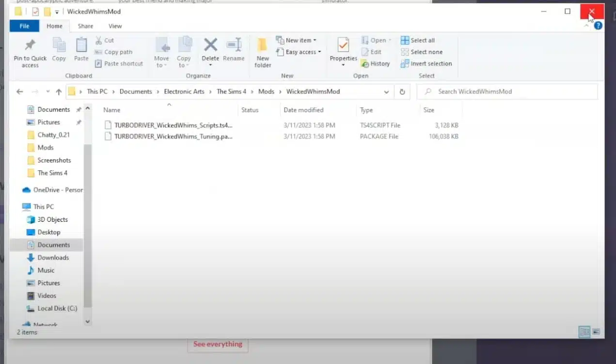Click the Copy ribbon icon
Screen dimensions: 616x364
tap(59, 45)
